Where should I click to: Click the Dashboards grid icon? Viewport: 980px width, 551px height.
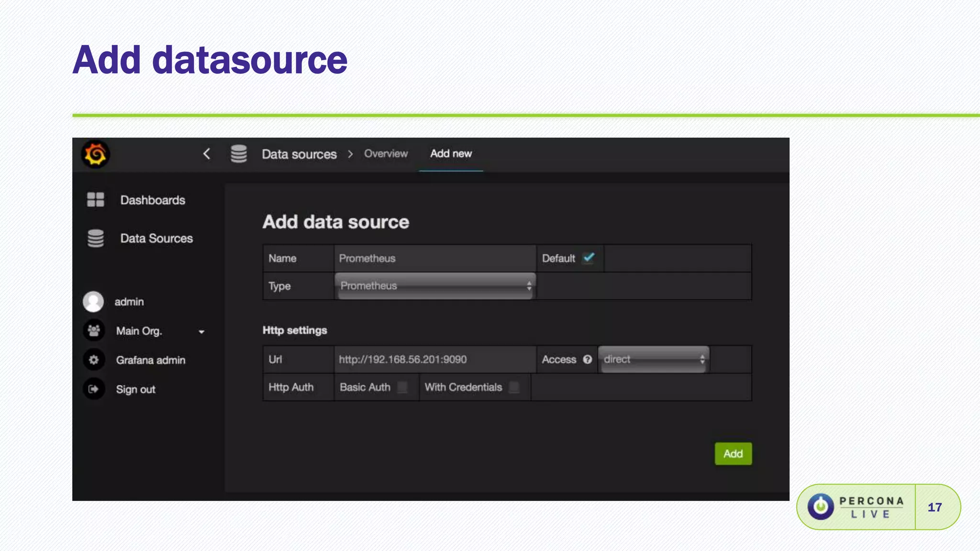click(x=96, y=199)
